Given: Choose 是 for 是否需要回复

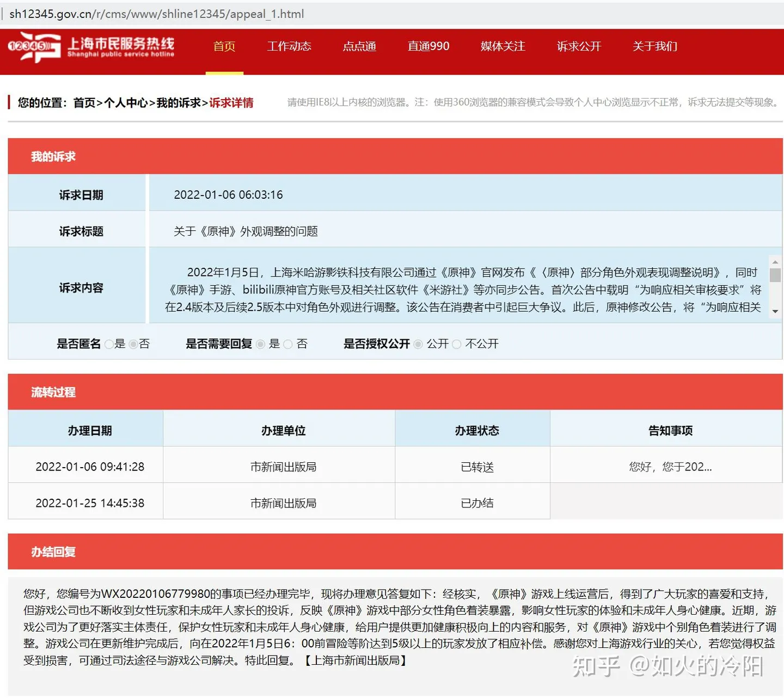Looking at the screenshot, I should (260, 344).
